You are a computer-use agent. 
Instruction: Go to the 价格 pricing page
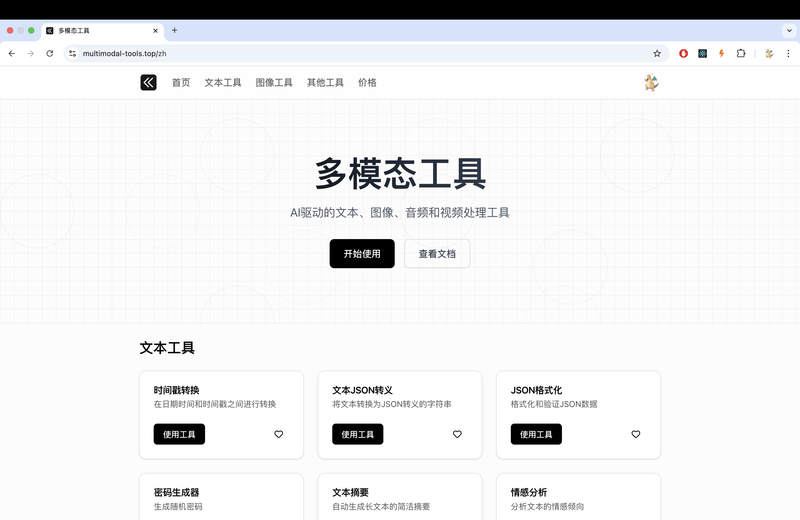[367, 83]
